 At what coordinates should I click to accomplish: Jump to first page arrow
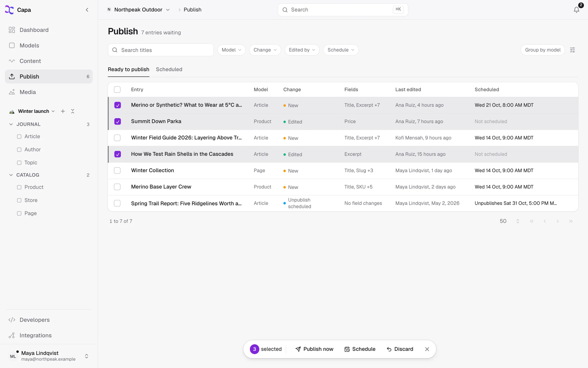coord(532,221)
